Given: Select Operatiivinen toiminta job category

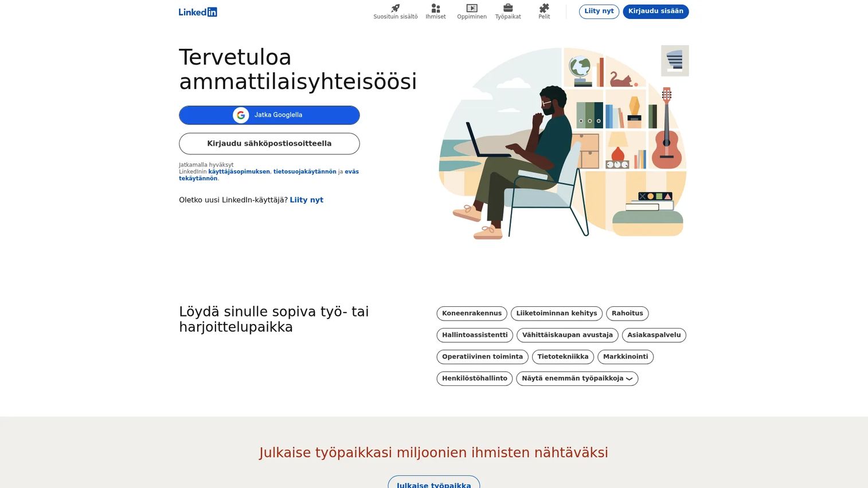Looking at the screenshot, I should click(483, 357).
